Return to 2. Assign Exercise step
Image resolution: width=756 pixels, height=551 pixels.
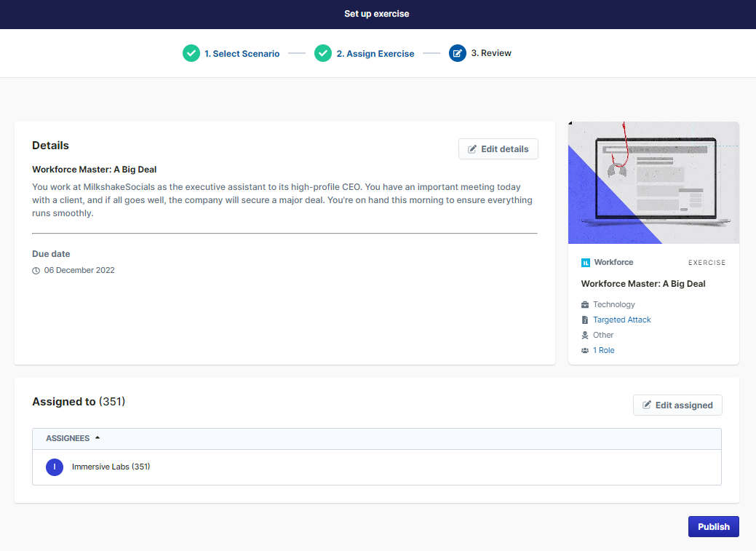375,54
